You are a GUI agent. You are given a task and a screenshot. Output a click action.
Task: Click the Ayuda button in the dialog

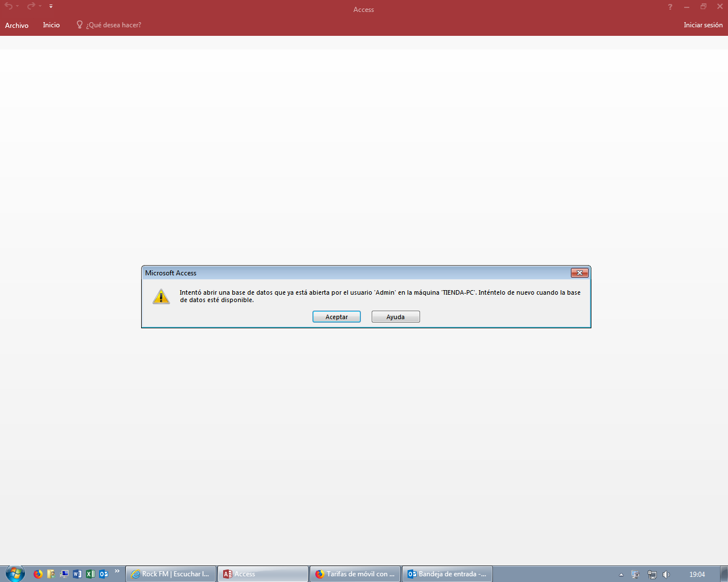(396, 317)
